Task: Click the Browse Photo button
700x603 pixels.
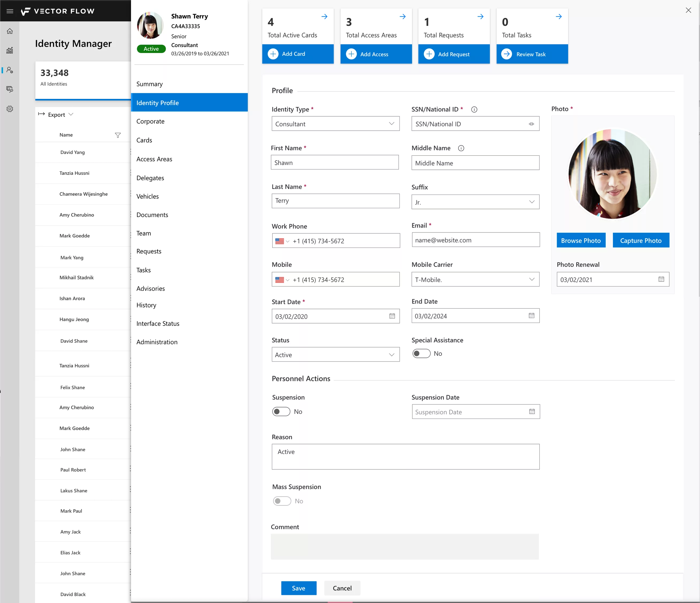Action: (581, 240)
